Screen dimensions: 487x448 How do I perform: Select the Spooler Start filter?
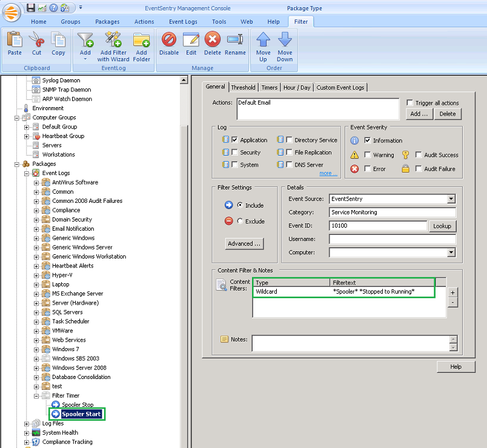(81, 414)
